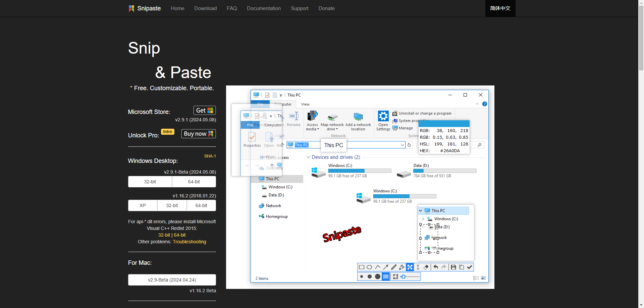Click the large '& Paste' heading
The width and height of the screenshot is (644, 308).
pos(183,72)
